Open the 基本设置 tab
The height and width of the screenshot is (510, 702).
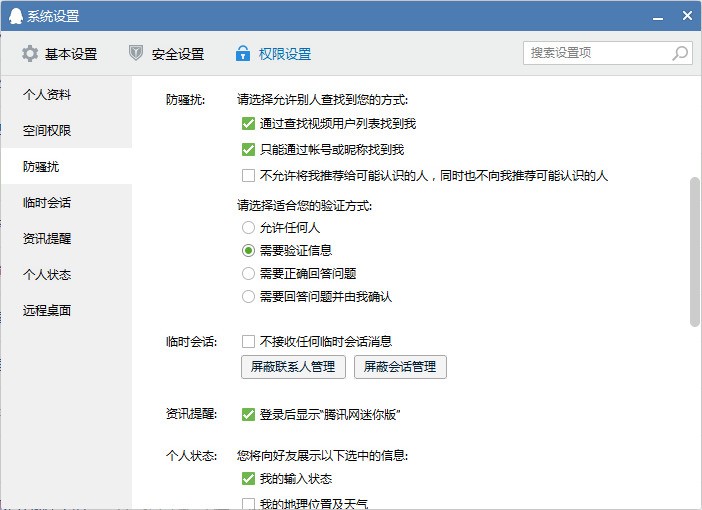[x=60, y=54]
